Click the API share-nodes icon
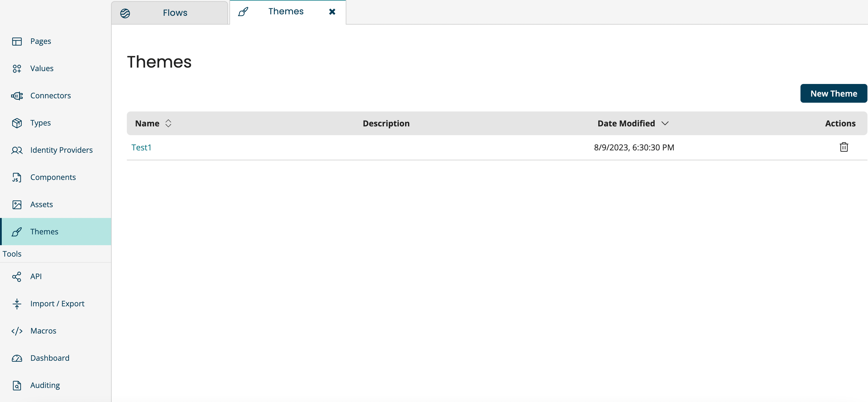868x402 pixels. [x=17, y=276]
